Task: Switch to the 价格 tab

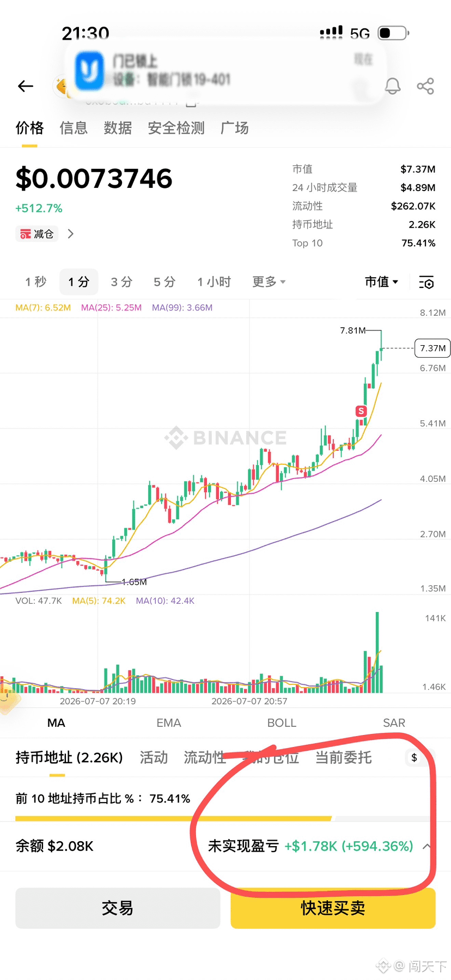Action: (x=29, y=128)
